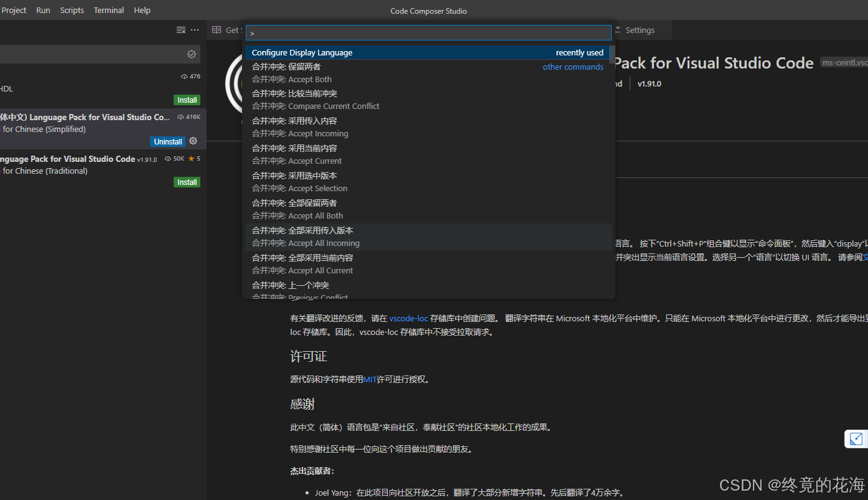868x500 pixels.
Task: Select the Chinese (Traditional) extension list entry
Action: (x=103, y=171)
